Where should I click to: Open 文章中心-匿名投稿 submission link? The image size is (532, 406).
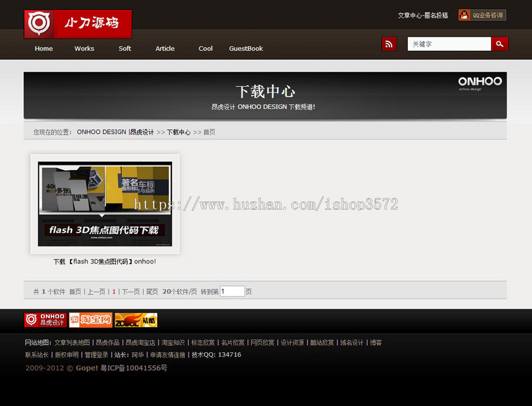click(424, 15)
